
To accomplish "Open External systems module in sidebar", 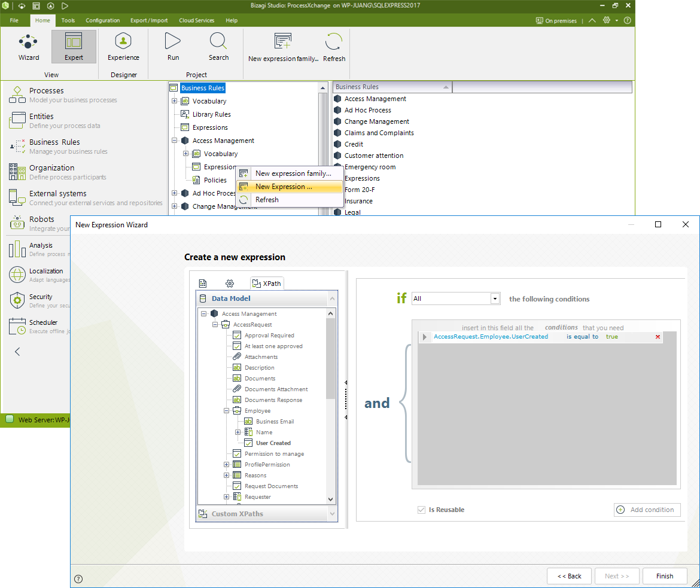I will point(85,197).
